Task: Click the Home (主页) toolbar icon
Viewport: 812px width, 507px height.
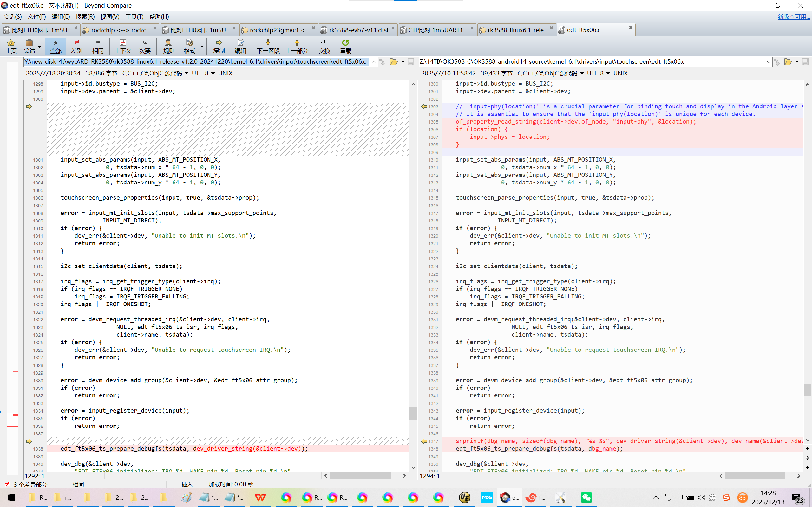Action: pyautogui.click(x=11, y=46)
